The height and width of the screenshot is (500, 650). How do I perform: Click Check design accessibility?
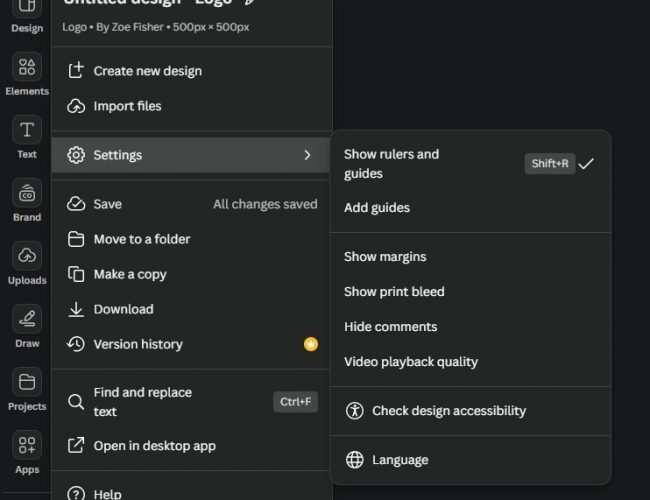tap(448, 411)
